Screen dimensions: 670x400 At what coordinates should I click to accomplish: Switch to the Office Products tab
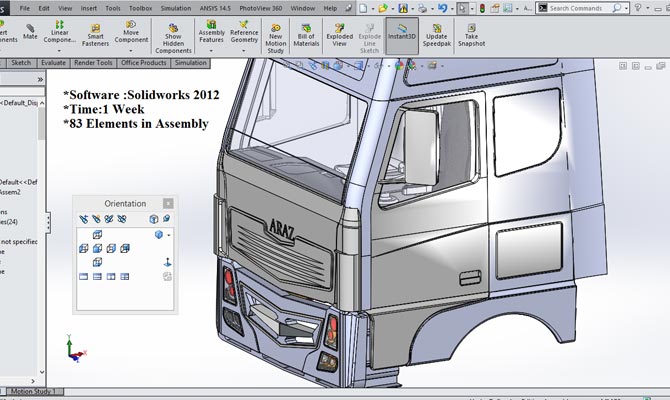(144, 63)
